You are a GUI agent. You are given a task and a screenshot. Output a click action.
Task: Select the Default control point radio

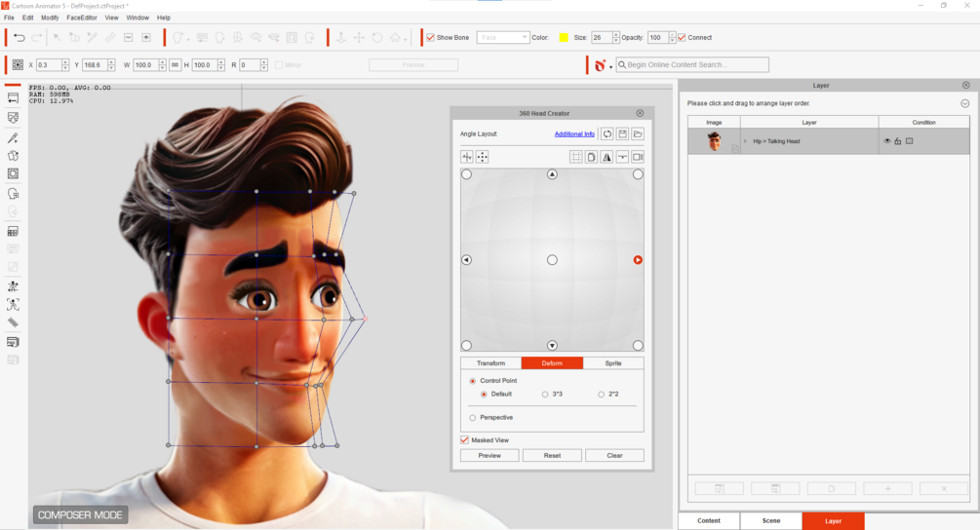484,395
